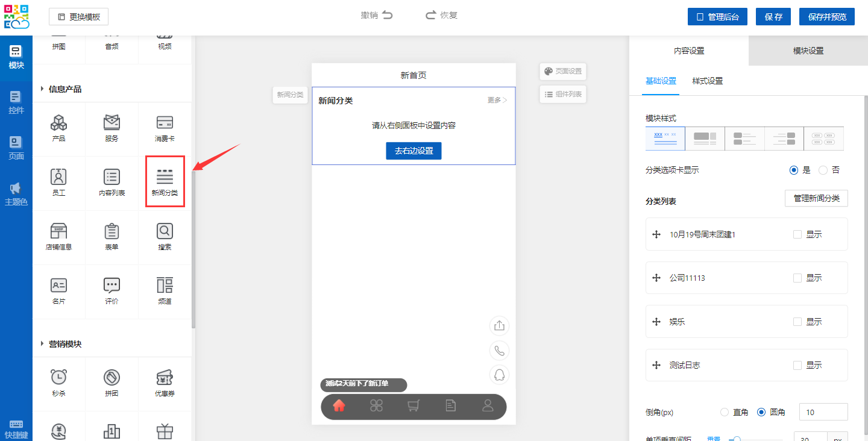Select the 新闻分类 module icon
The image size is (868, 441).
[165, 182]
